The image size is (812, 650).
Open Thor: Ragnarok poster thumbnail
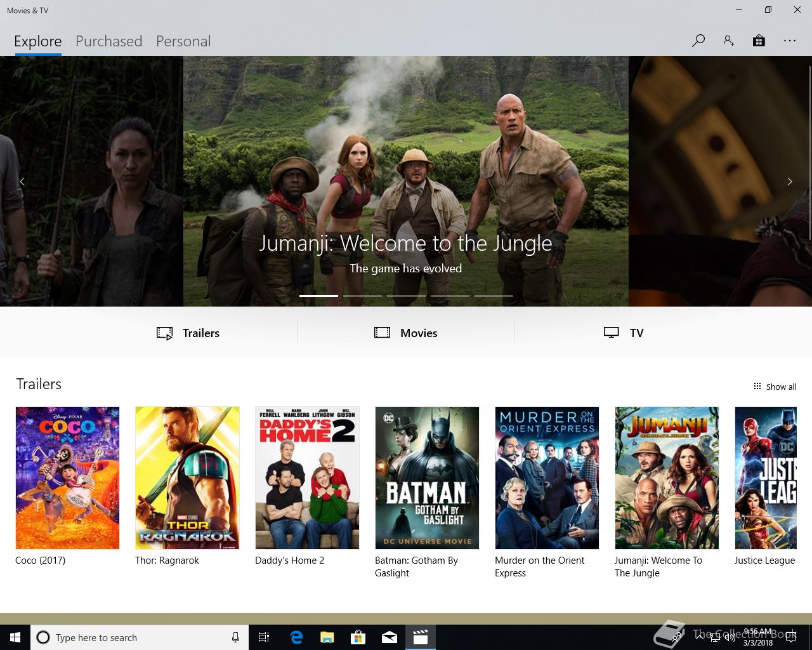coord(187,478)
